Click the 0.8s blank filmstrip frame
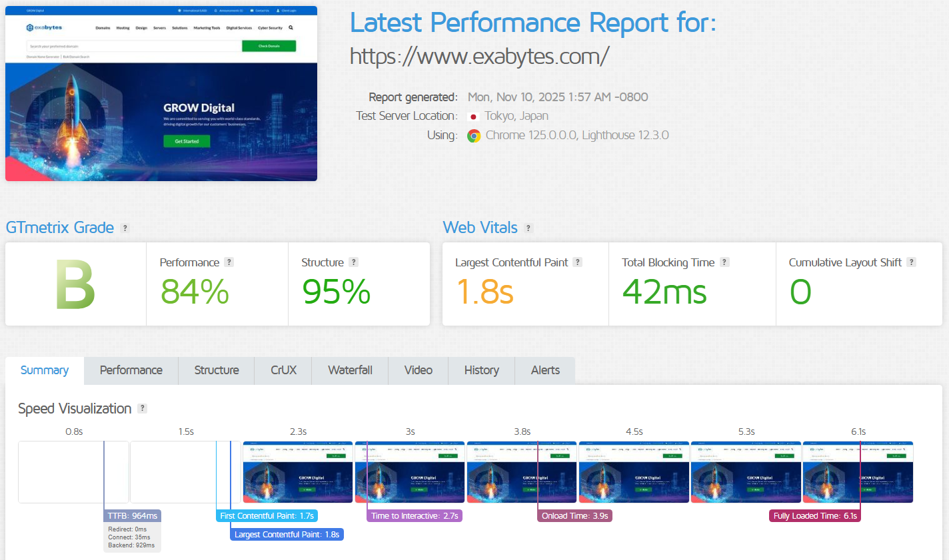The height and width of the screenshot is (560, 949). 73,472
